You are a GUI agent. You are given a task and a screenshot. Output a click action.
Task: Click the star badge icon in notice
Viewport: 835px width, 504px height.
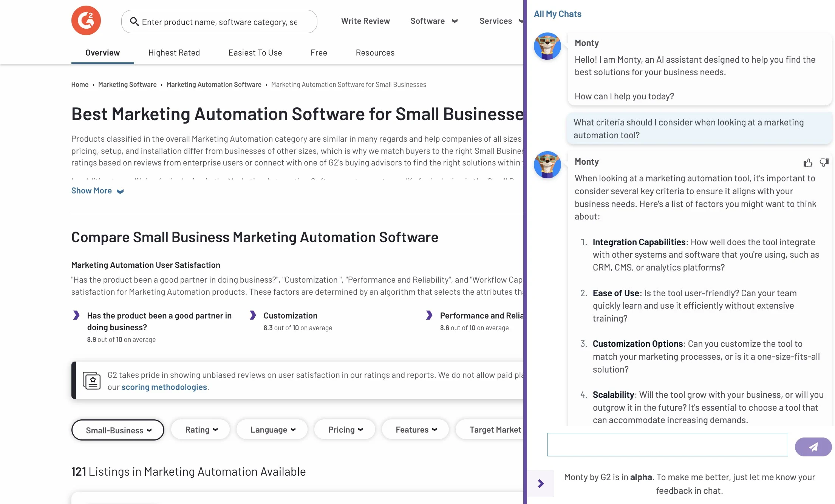[91, 380]
